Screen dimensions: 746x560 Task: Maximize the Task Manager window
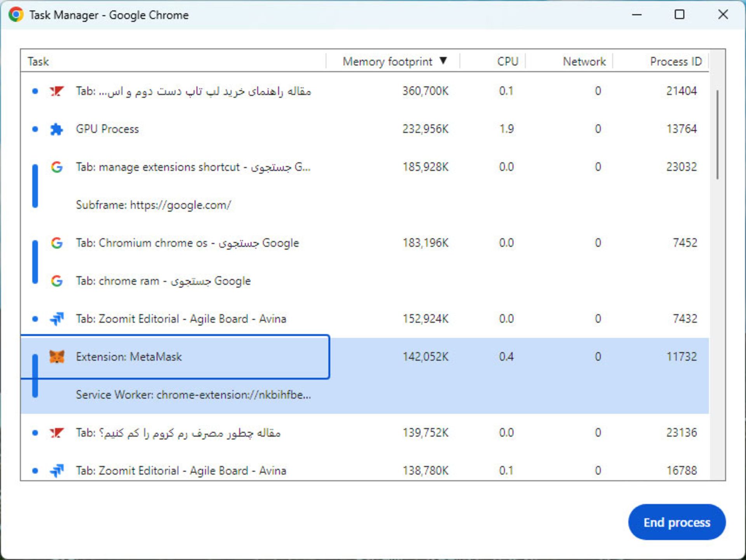680,15
